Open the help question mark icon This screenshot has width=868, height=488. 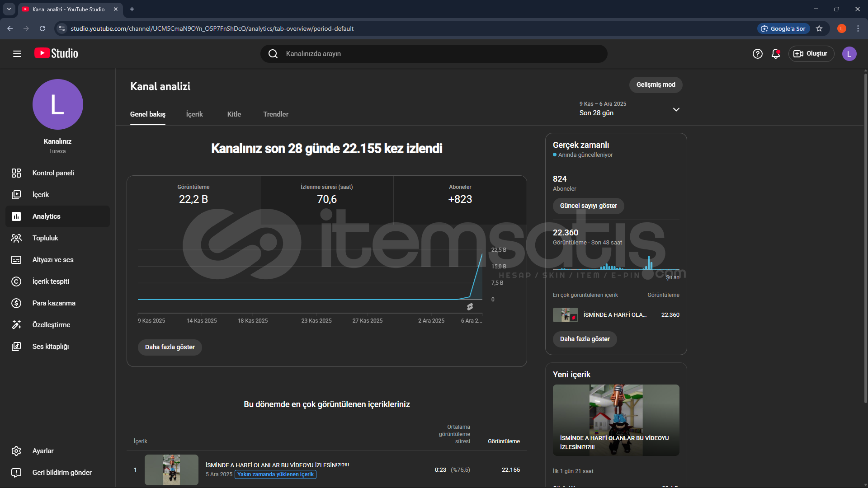[x=757, y=54]
